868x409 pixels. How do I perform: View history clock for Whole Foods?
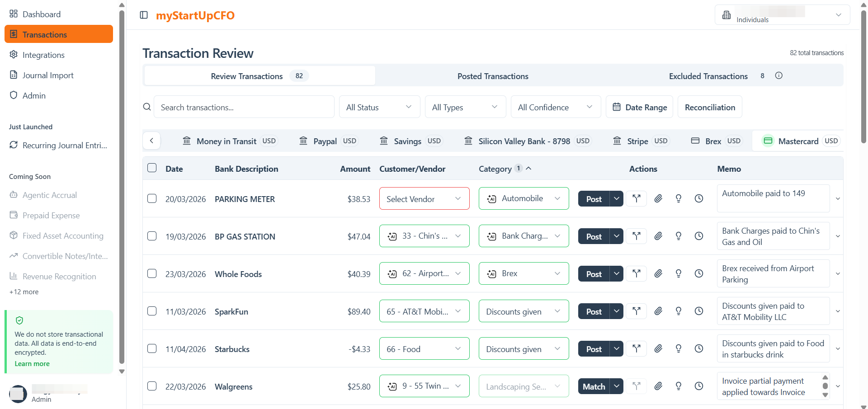[698, 273]
